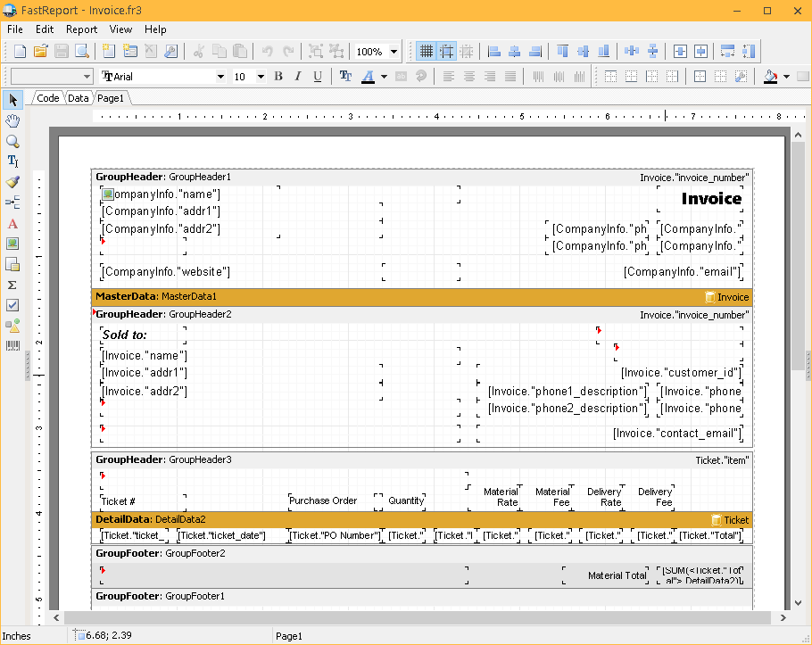Toggle Bold text formatting
This screenshot has width=812, height=645.
tap(278, 77)
